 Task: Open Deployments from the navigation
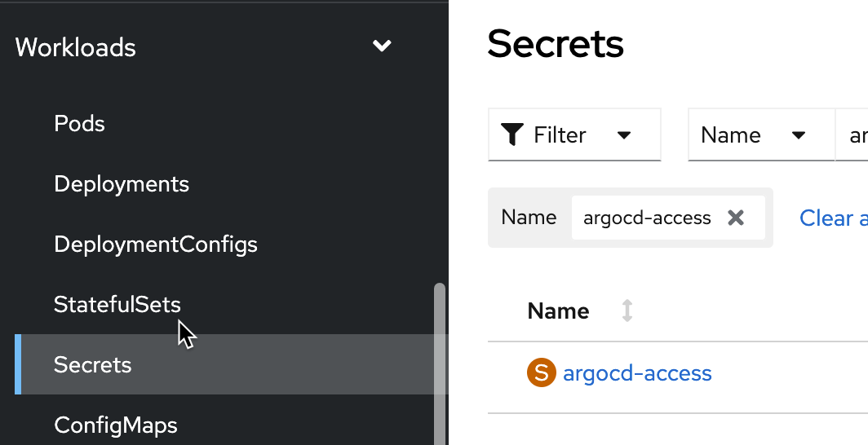(122, 184)
